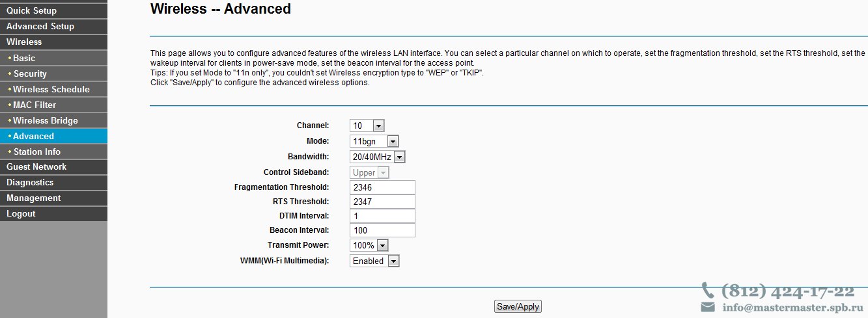
Task: View Station Info page
Action: [x=53, y=152]
